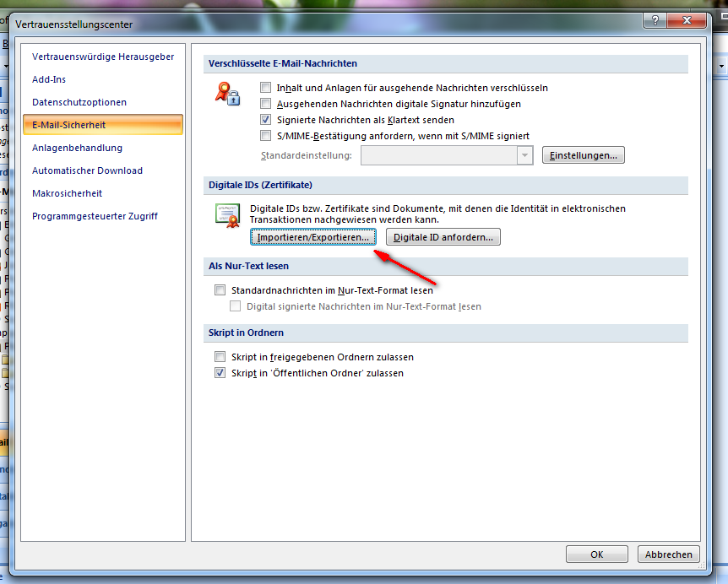The height and width of the screenshot is (584, 728).
Task: Switch to Makrosicherheit category
Action: (x=67, y=193)
